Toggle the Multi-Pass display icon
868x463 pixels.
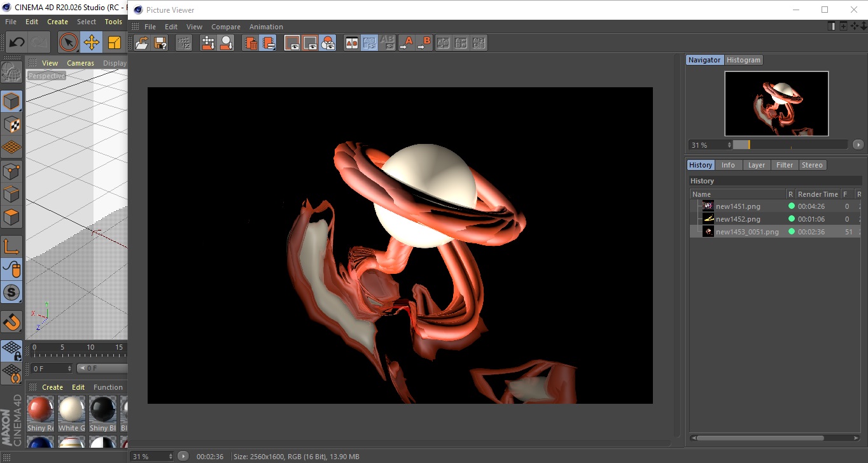click(x=328, y=43)
